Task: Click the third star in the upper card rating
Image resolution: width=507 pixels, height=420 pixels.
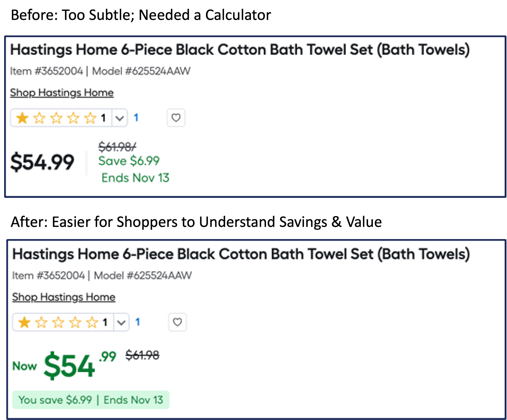Action: pos(56,118)
